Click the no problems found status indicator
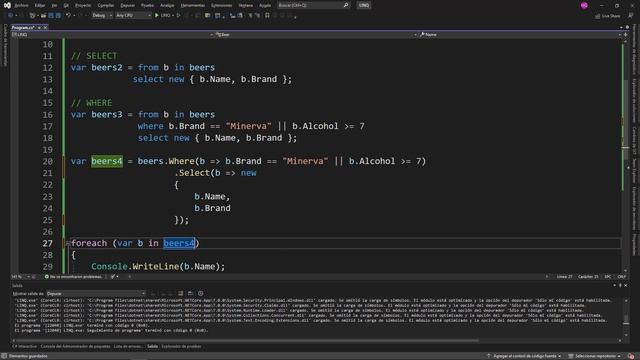 [73, 277]
